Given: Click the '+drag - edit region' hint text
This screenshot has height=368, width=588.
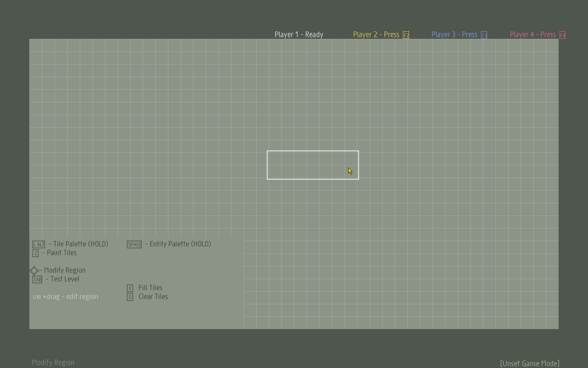Looking at the screenshot, I should (71, 297).
